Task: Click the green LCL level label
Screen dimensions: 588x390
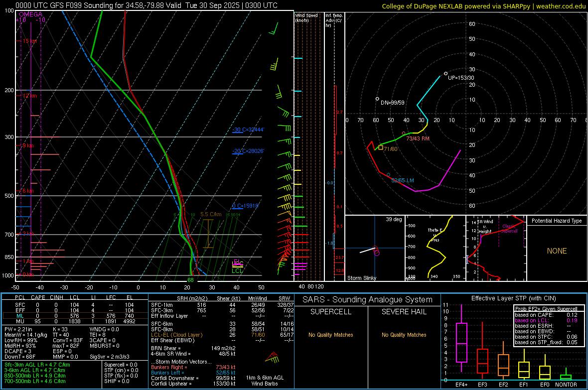Action: tap(237, 271)
